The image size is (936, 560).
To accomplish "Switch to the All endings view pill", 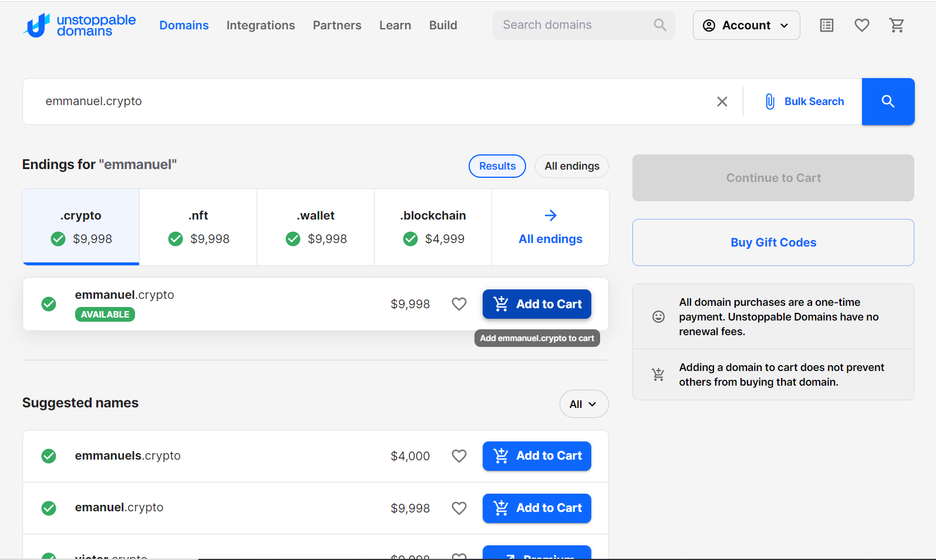I will pos(572,166).
